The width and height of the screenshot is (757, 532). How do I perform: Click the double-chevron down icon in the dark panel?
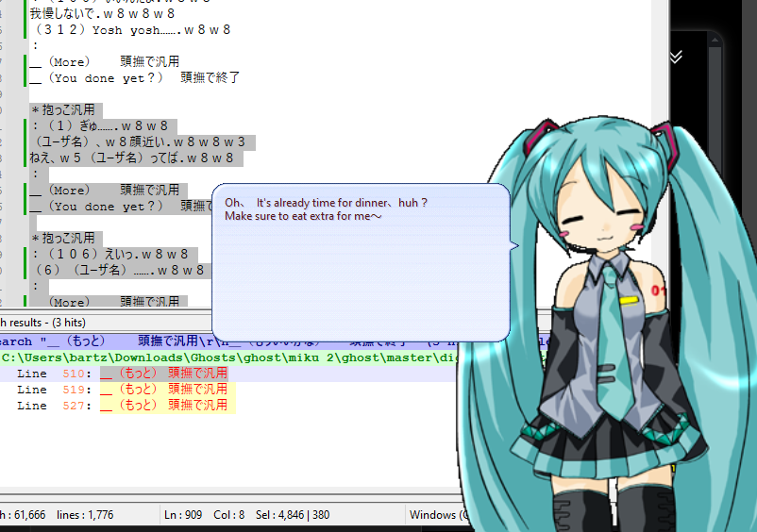[x=676, y=57]
